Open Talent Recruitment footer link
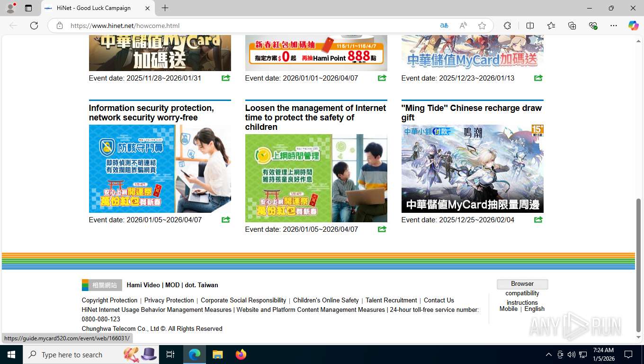The width and height of the screenshot is (644, 364). (x=391, y=300)
